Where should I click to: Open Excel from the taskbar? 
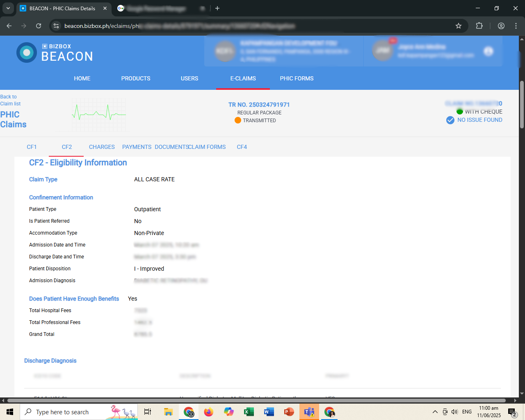249,412
